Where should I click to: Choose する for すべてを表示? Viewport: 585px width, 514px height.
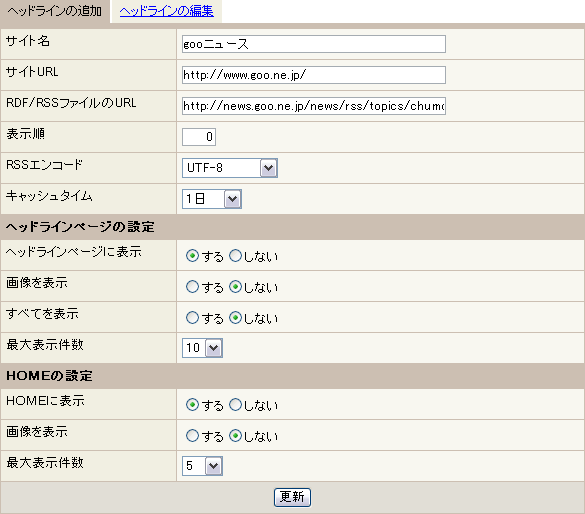coord(192,318)
